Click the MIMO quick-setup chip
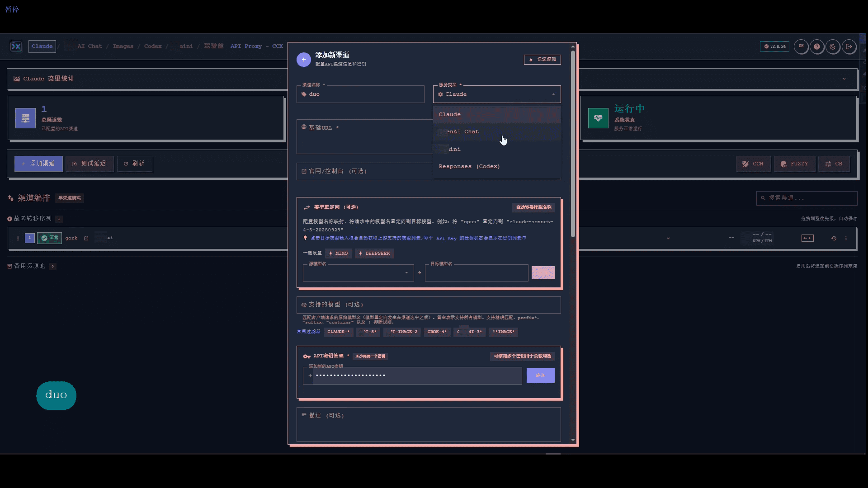Image resolution: width=868 pixels, height=488 pixels. [338, 253]
